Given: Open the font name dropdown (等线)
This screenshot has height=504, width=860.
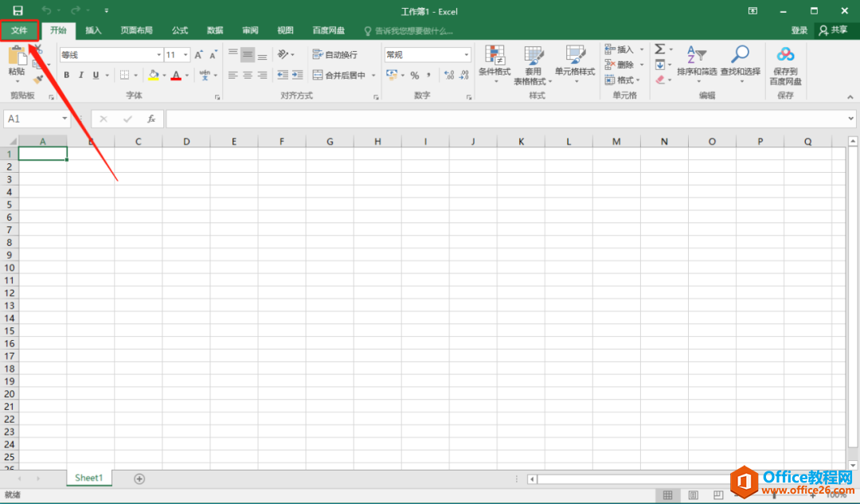Looking at the screenshot, I should pyautogui.click(x=159, y=55).
